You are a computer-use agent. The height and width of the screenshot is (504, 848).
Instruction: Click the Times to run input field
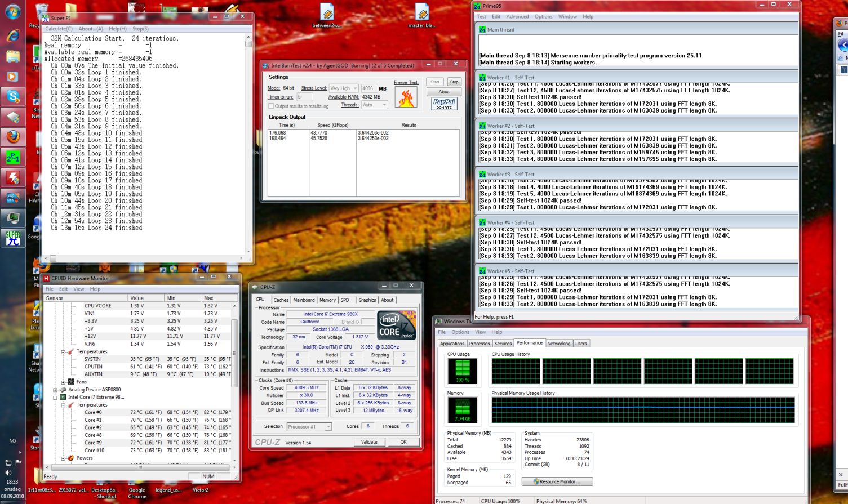click(304, 97)
